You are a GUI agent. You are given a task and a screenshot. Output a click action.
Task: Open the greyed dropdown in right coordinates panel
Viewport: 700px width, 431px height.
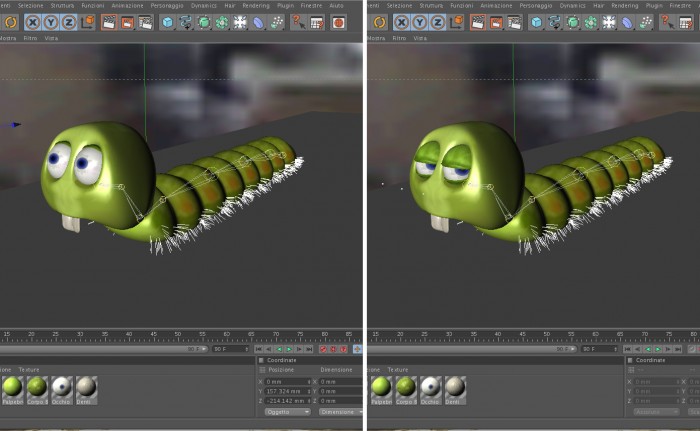pos(656,412)
